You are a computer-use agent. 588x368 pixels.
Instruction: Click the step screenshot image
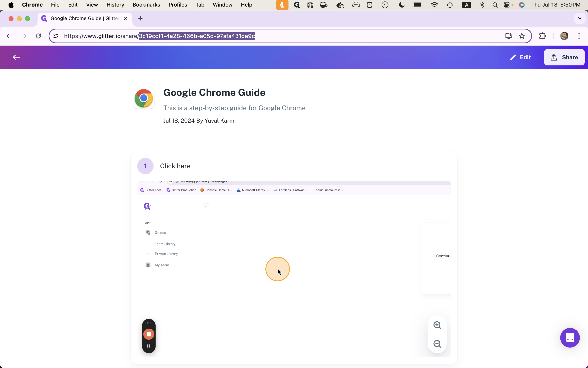[x=294, y=269]
